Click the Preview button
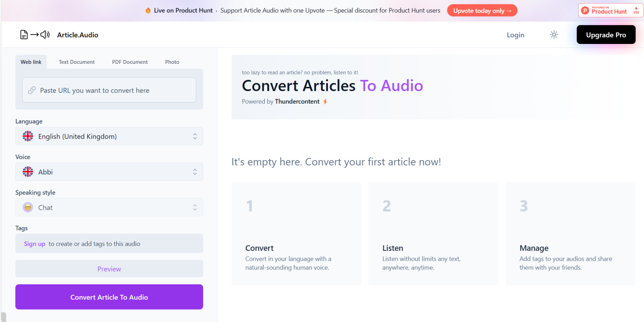 [109, 269]
